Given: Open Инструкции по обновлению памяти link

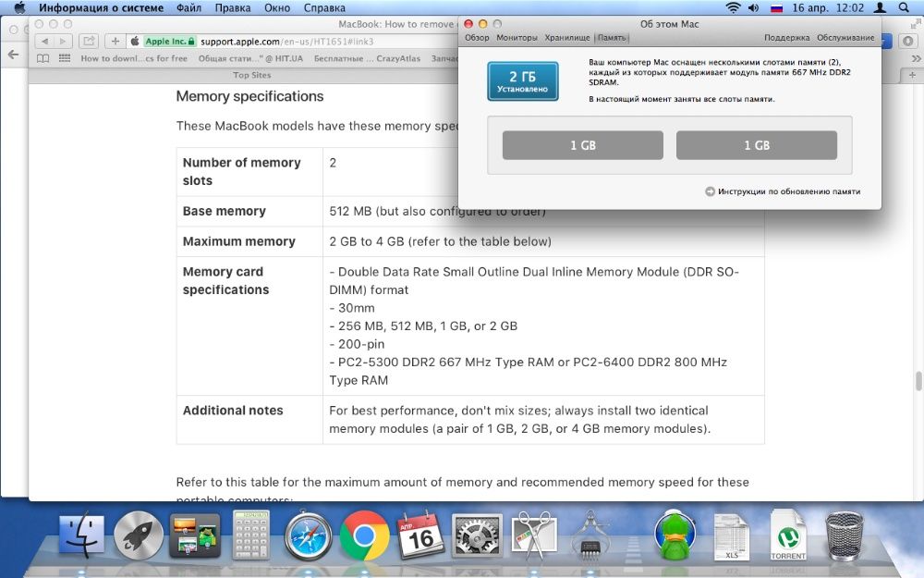Looking at the screenshot, I should (784, 191).
